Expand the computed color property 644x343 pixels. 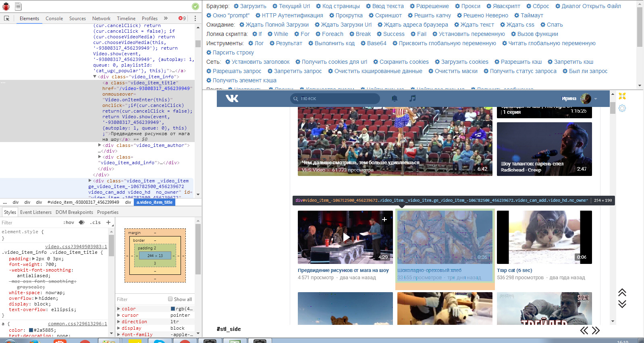(119, 309)
